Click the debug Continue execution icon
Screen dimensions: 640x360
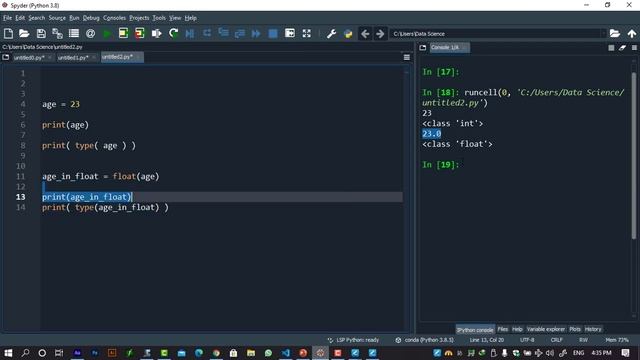(x=256, y=33)
